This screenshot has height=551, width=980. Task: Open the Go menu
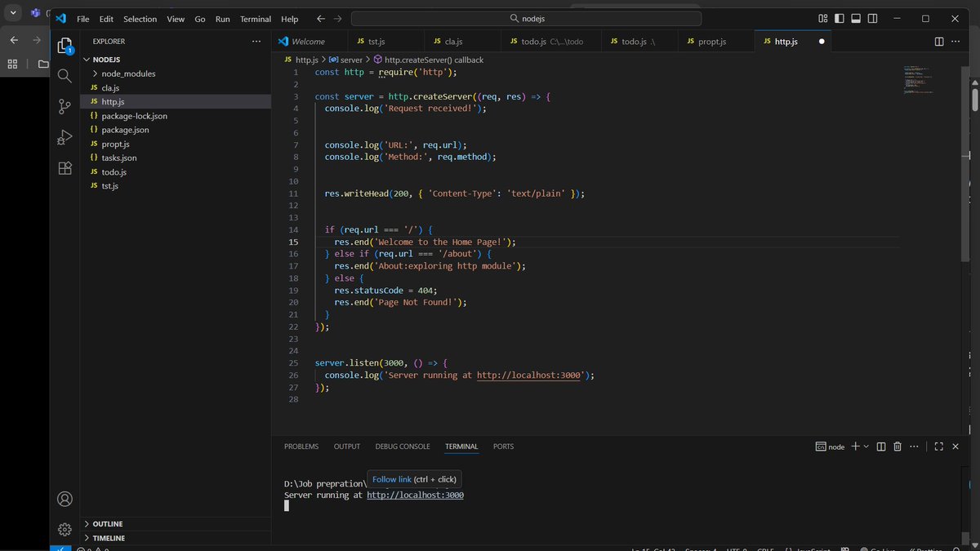pos(200,19)
